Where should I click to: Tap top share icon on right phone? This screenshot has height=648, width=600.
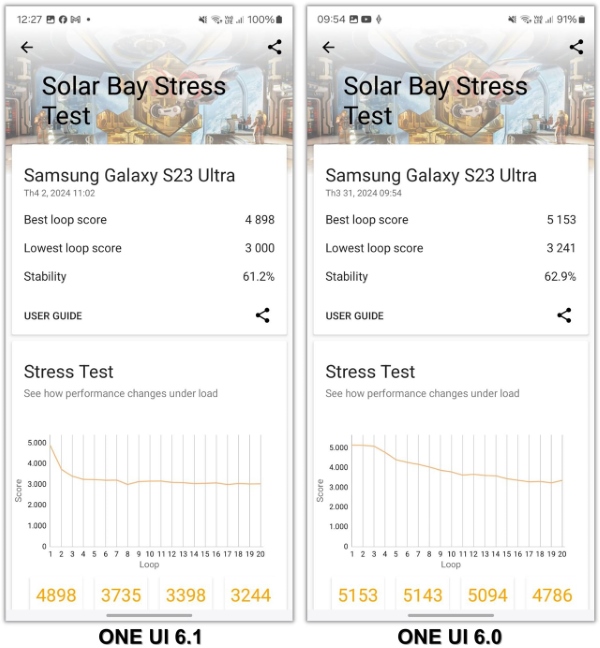tap(576, 47)
